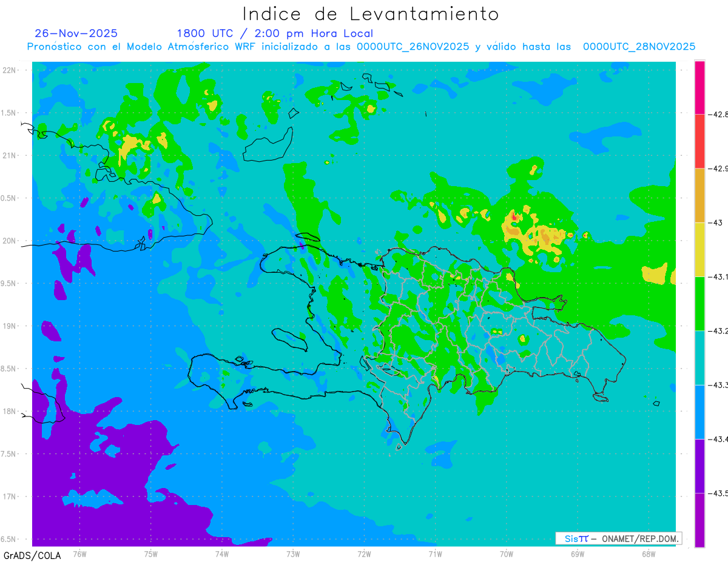
Task: Click the "22N" latitude label
Action: [x=10, y=70]
